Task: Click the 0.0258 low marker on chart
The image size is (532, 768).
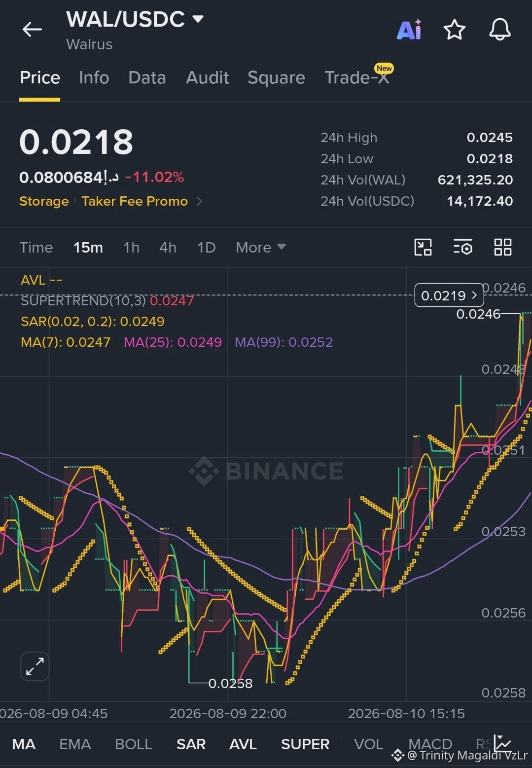Action: 230,683
